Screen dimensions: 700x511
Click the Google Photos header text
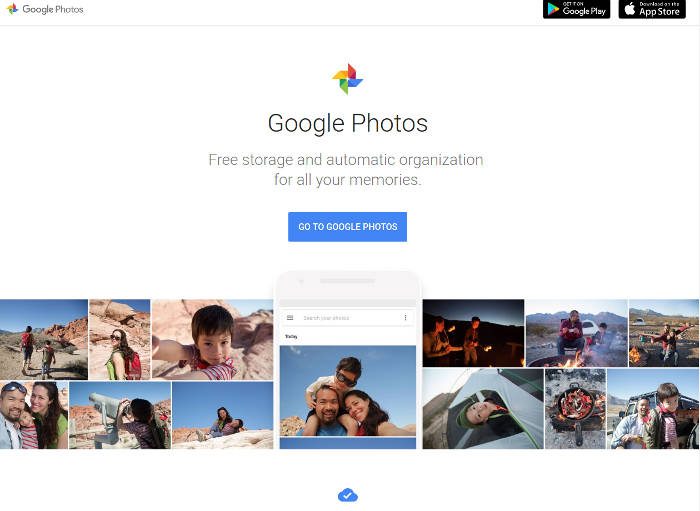(53, 9)
